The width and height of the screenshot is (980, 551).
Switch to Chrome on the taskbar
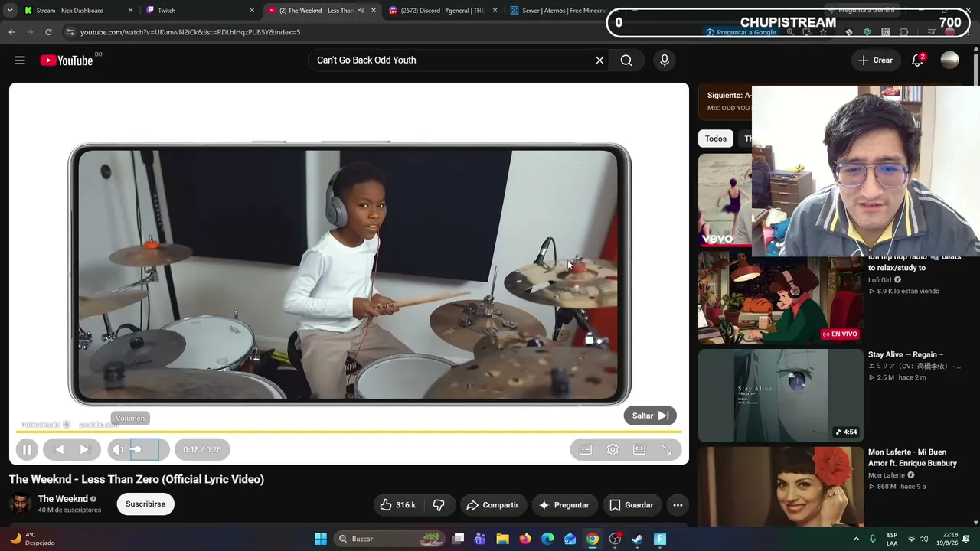pyautogui.click(x=593, y=539)
